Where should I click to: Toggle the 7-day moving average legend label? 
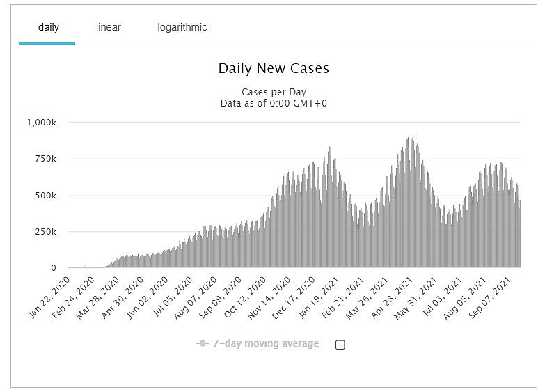coord(267,343)
